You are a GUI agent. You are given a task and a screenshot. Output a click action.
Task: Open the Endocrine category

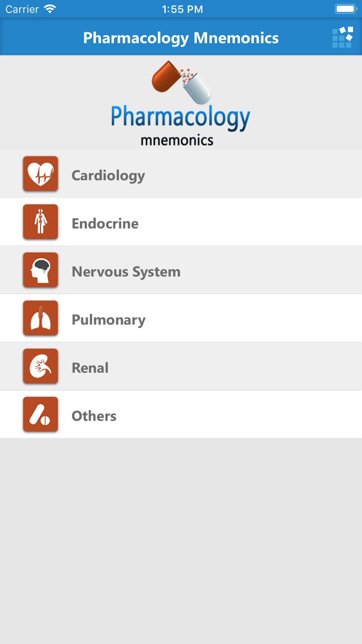click(181, 222)
